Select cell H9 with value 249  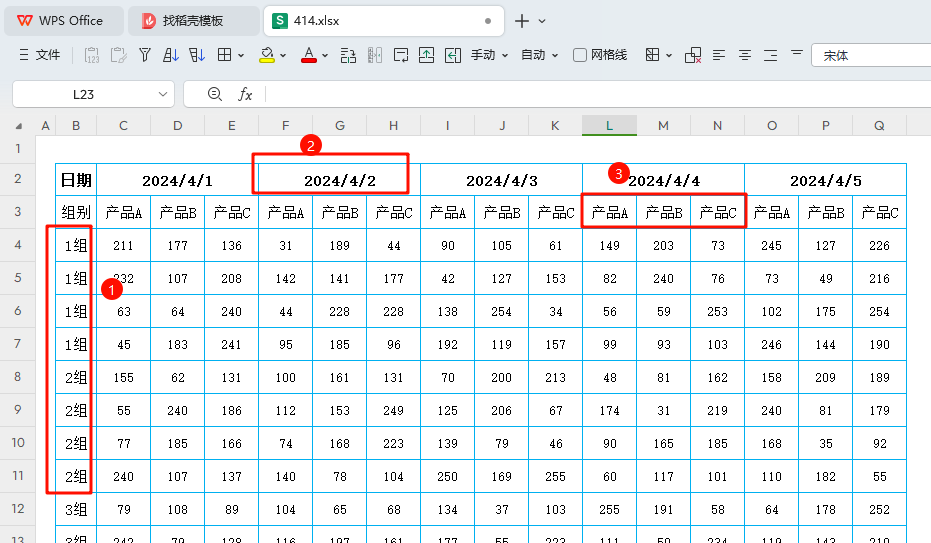coord(393,410)
